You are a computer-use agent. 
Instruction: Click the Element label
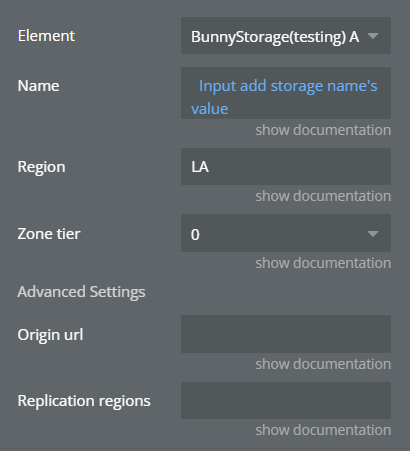46,36
